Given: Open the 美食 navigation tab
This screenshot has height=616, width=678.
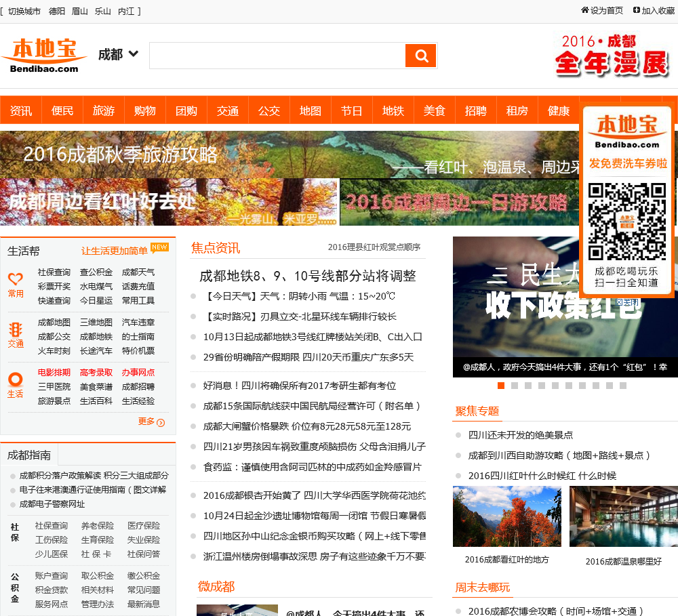Looking at the screenshot, I should click(x=435, y=110).
